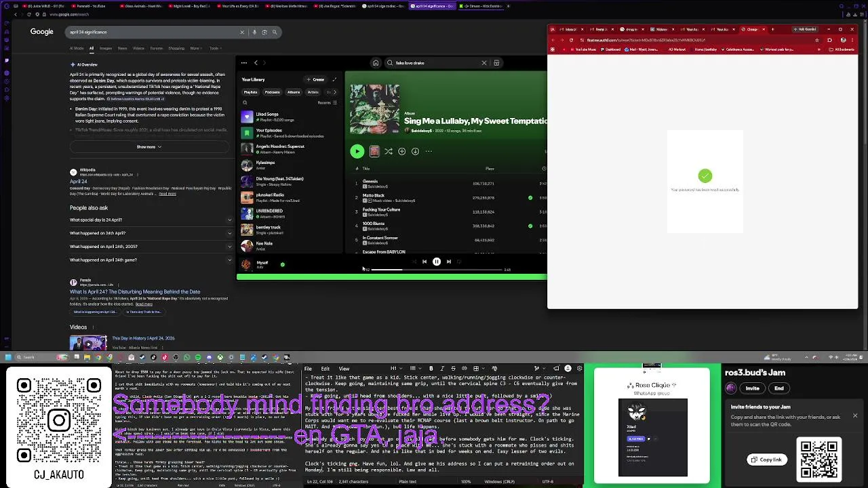Apply bold formatting in Notepad
Viewport: 868px width, 488px height.
(431, 369)
